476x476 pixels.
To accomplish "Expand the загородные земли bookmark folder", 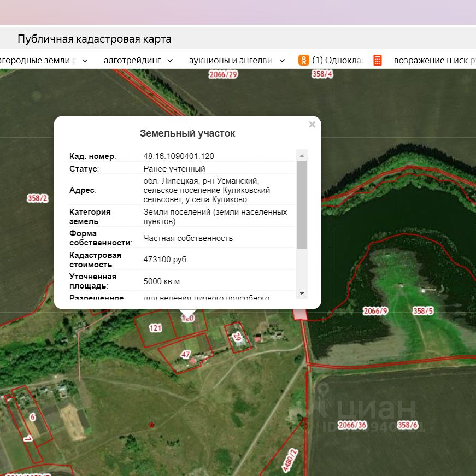I will [85, 61].
